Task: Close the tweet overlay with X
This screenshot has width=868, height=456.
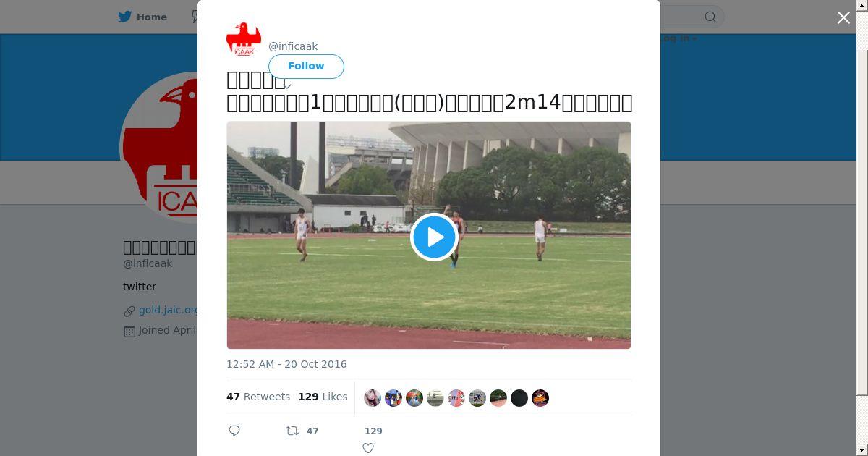Action: 843,17
